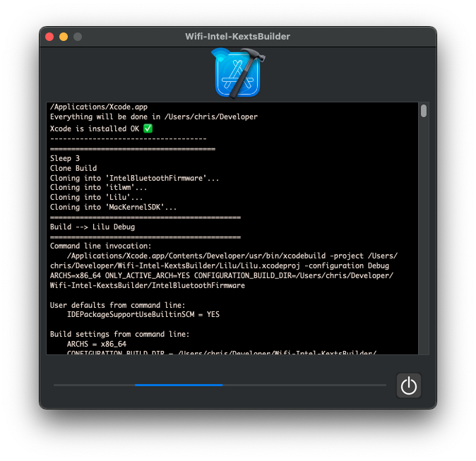Click the line with 'Lilu.xcodeproj -configuration Debug'
476x461 pixels.
coord(220,266)
